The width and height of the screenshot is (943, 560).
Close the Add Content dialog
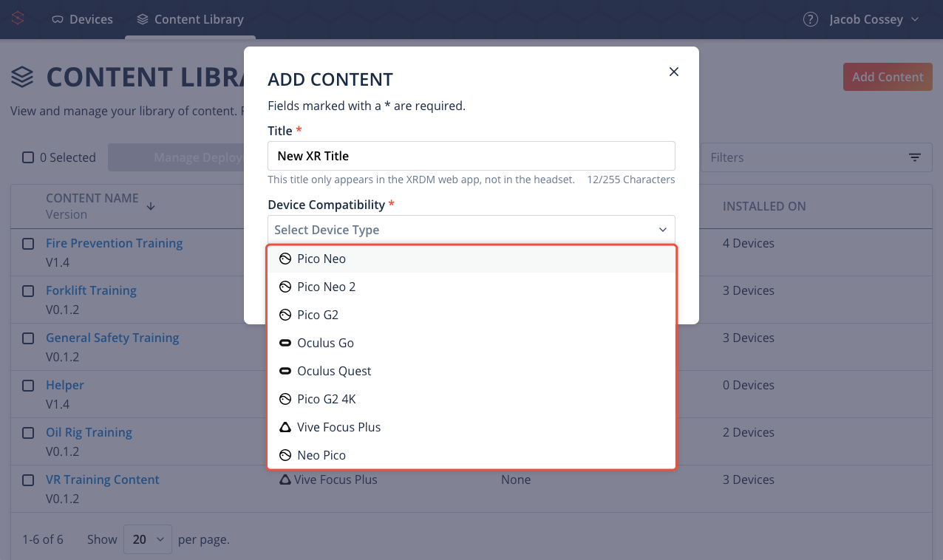(x=673, y=72)
